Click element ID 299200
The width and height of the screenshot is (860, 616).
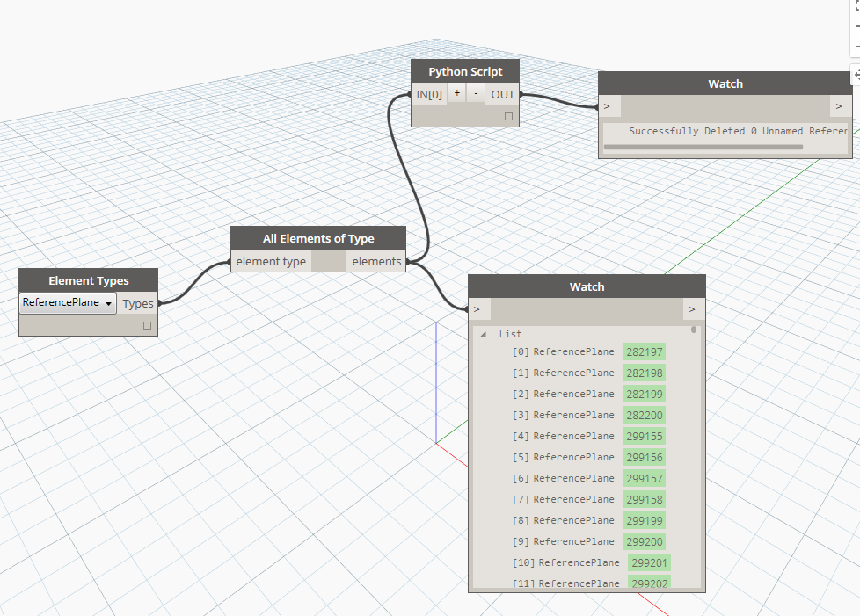coord(644,541)
